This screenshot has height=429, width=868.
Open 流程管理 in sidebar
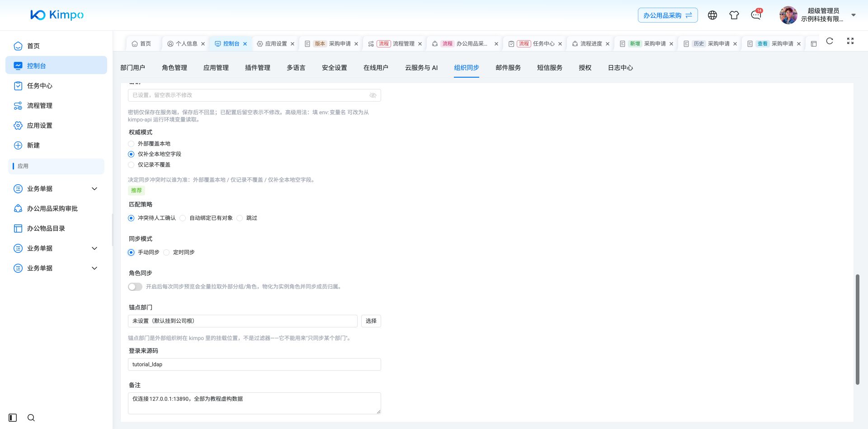[x=56, y=105]
